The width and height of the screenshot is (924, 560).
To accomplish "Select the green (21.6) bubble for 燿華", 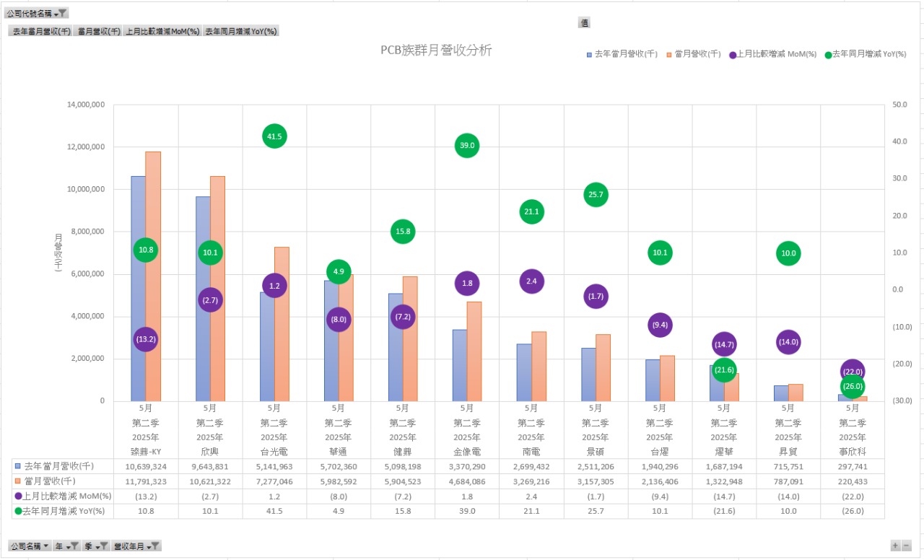I will point(724,370).
